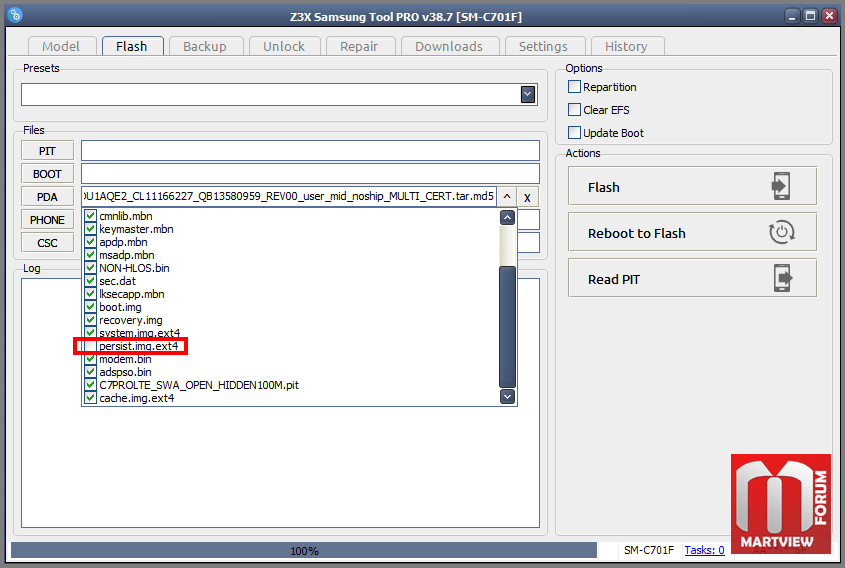The height and width of the screenshot is (568, 845).
Task: Maximize the Z3X Samsung Tool window
Action: pyautogui.click(x=811, y=16)
